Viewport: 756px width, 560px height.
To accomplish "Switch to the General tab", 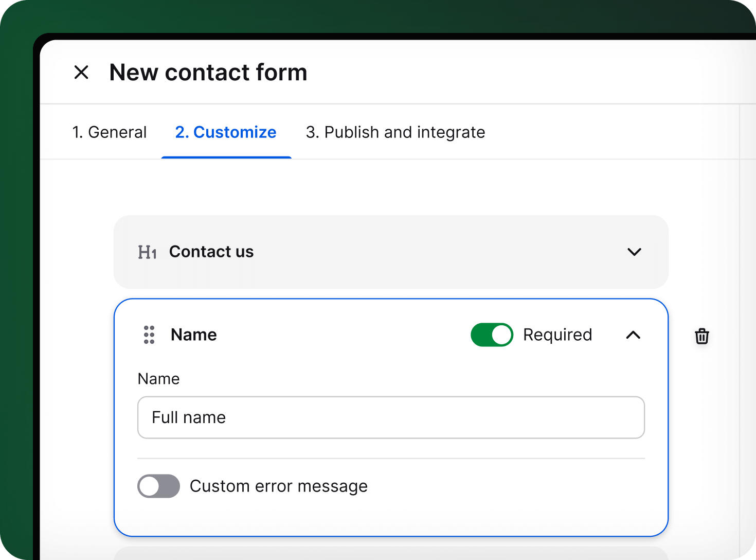I will coord(110,132).
